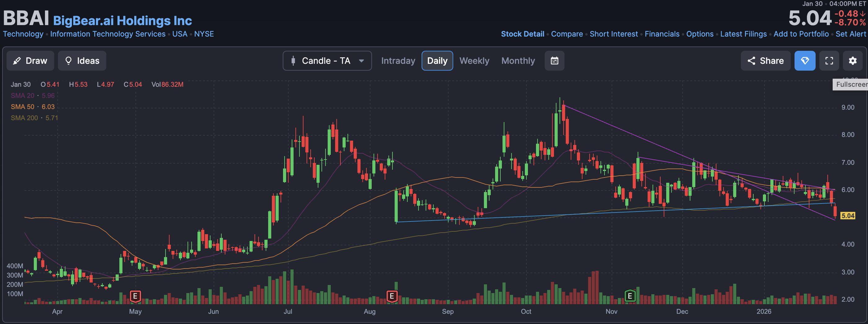The height and width of the screenshot is (324, 868).
Task: Click the Vol 86.32M readout
Action: point(167,85)
